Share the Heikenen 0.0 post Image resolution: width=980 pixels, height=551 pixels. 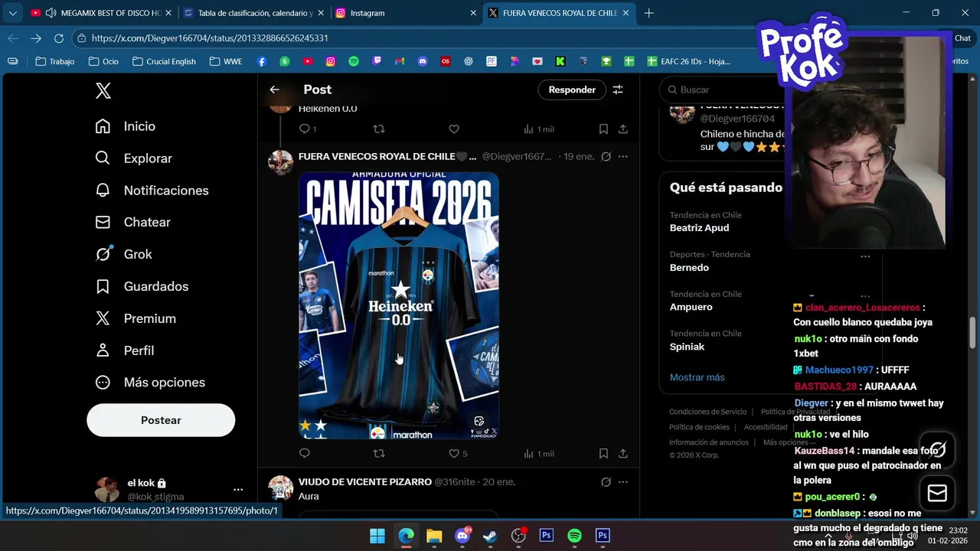[x=623, y=129]
